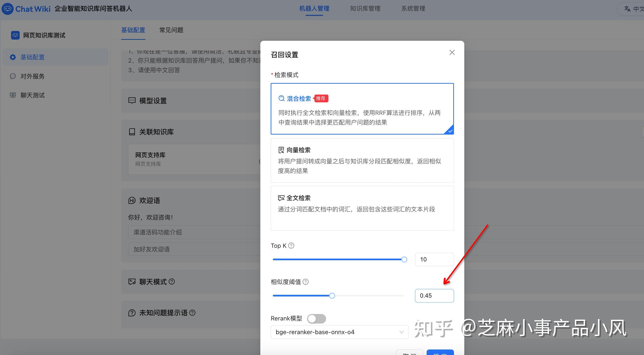The height and width of the screenshot is (355, 644).
Task: Select the 向量检索 retrieval mode card
Action: [362, 160]
